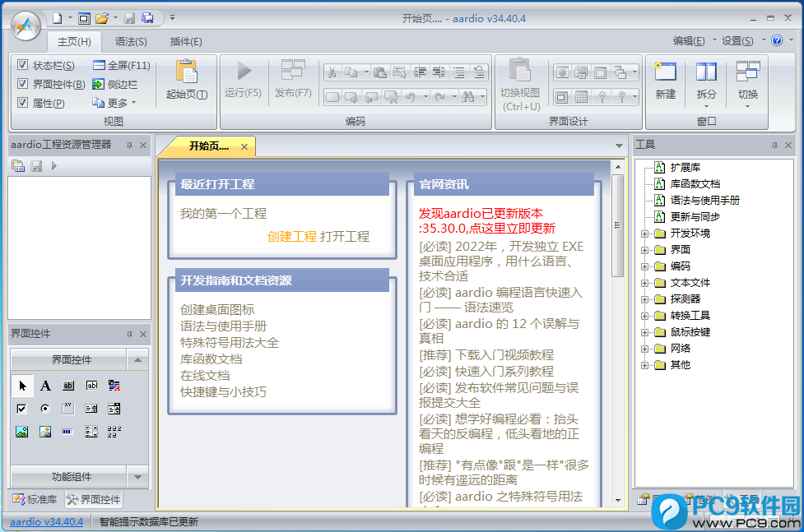This screenshot has width=804, height=532.
Task: Open the 编辑(E) menu
Action: [689, 41]
